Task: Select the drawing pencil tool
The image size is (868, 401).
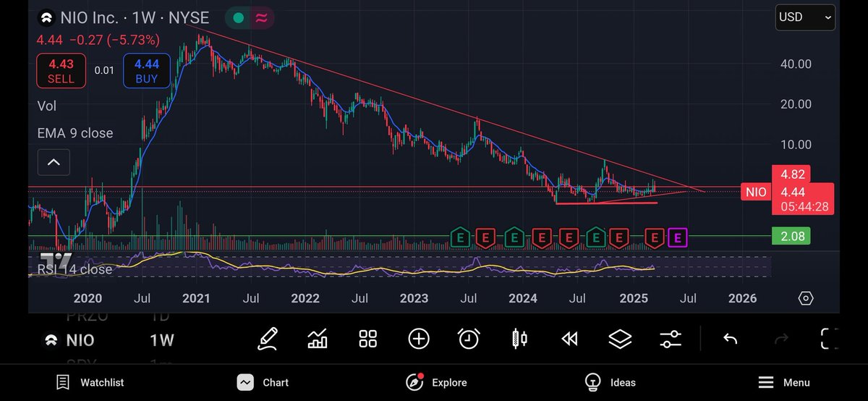Action: [x=267, y=339]
